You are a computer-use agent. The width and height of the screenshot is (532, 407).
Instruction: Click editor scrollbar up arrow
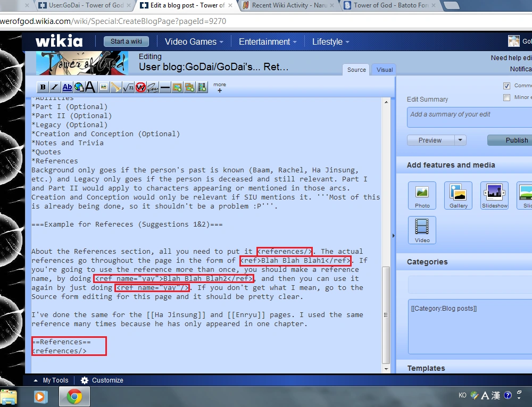tap(386, 102)
